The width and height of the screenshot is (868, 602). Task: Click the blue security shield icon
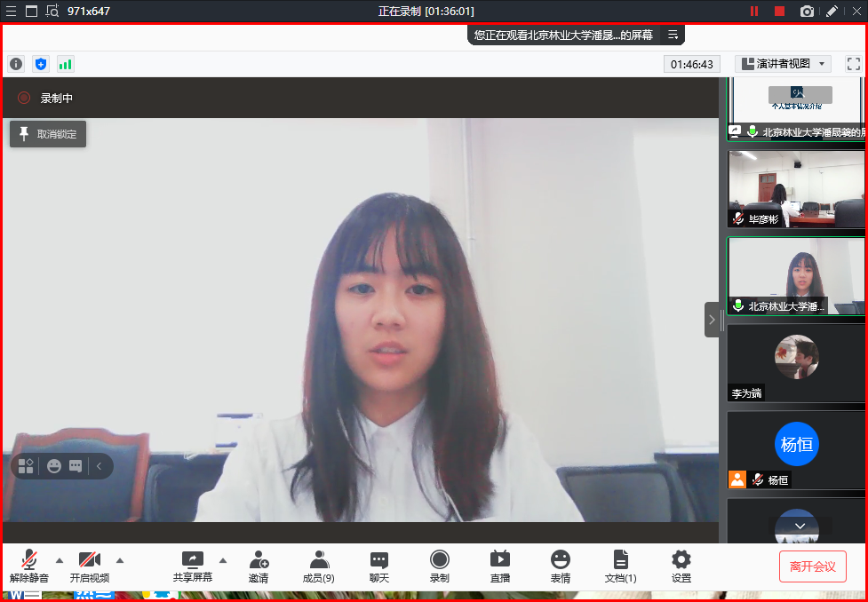40,64
